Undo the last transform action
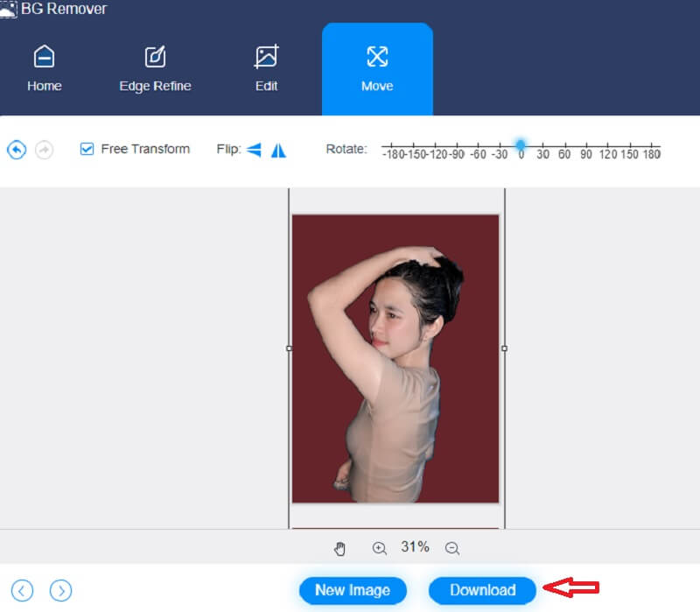Image resolution: width=700 pixels, height=612 pixels. [16, 149]
